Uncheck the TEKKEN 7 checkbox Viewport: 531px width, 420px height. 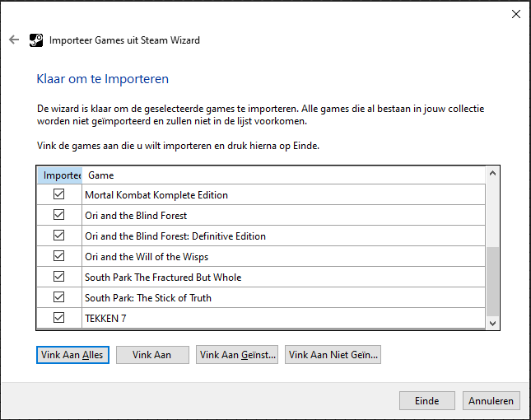click(59, 318)
